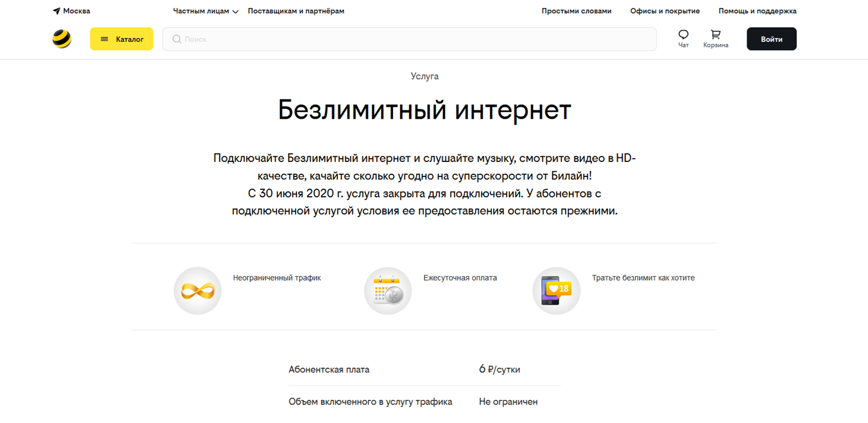
Task: Expand the Частным лицам dropdown
Action: pyautogui.click(x=205, y=11)
